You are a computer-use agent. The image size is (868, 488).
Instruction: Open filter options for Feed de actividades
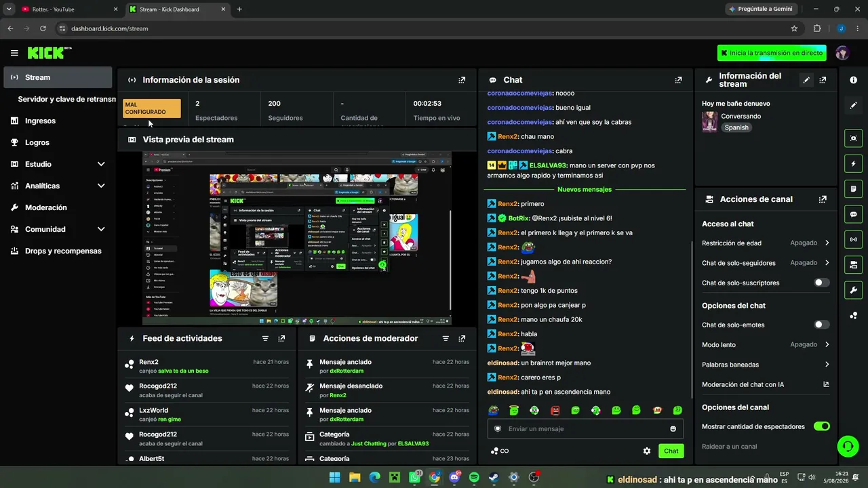(265, 338)
